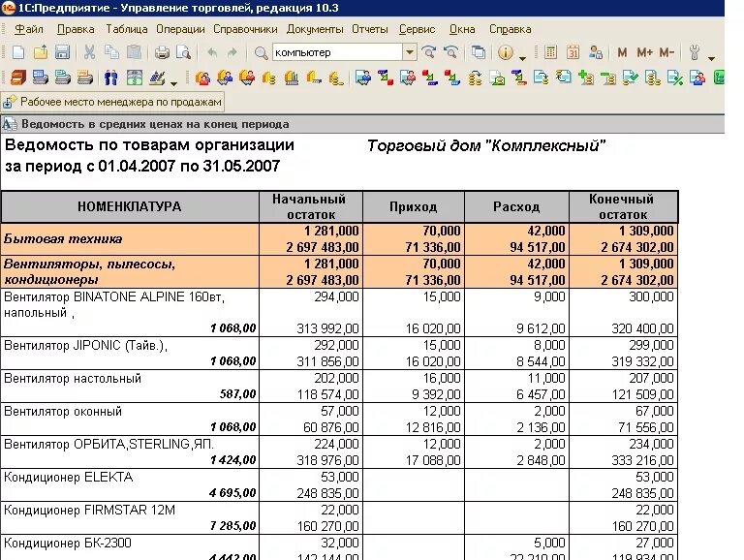
Task: Click the green-plus coins document icon
Action: click(x=586, y=78)
